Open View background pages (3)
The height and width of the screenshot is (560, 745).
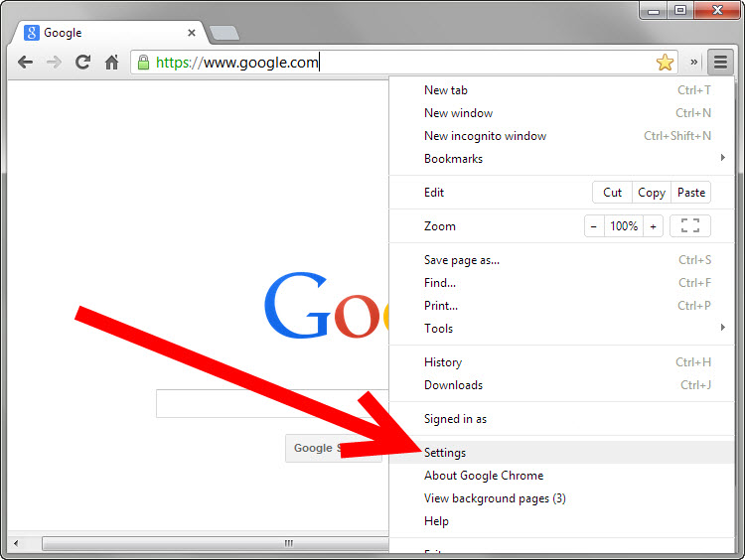[x=562, y=498]
